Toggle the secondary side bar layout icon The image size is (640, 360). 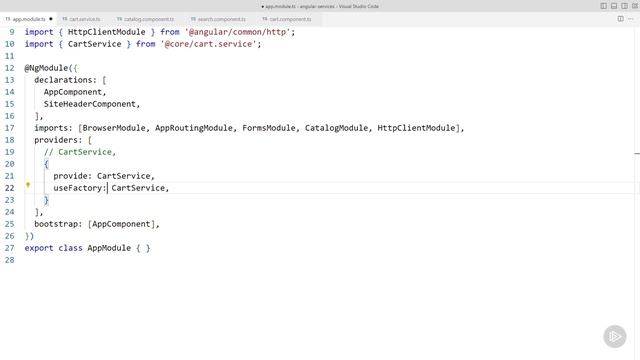click(624, 6)
